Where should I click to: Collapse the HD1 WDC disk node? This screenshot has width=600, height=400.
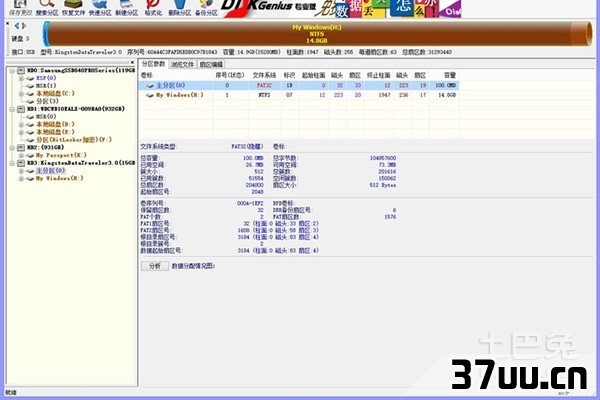12,109
